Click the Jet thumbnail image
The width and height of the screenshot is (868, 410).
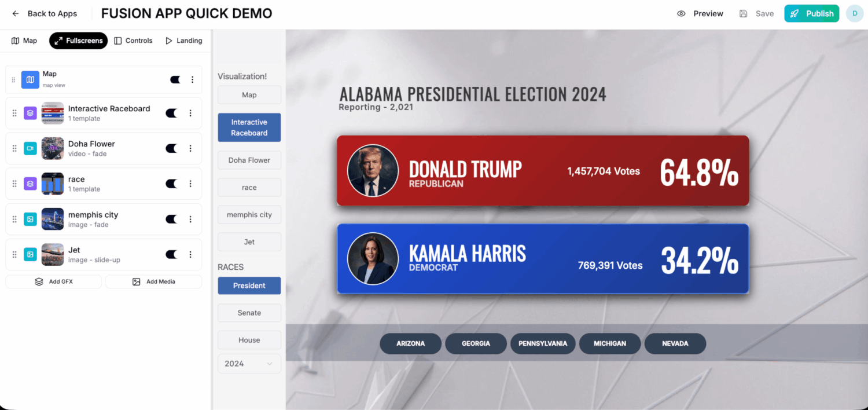click(53, 255)
